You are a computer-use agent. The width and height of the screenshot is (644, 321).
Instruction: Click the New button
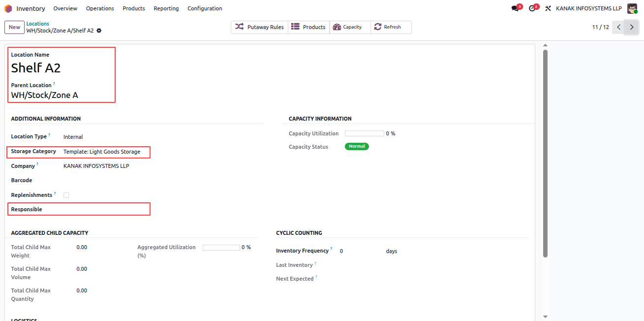14,27
